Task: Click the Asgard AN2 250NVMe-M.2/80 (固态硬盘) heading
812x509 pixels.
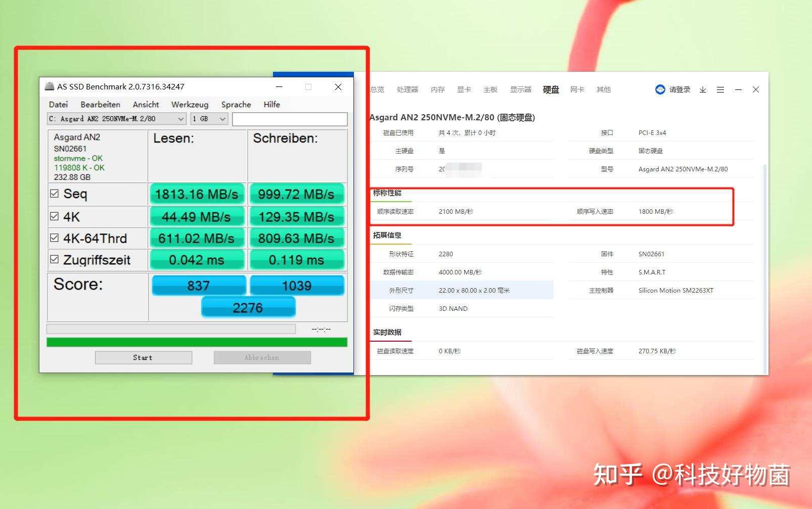Action: (452, 117)
